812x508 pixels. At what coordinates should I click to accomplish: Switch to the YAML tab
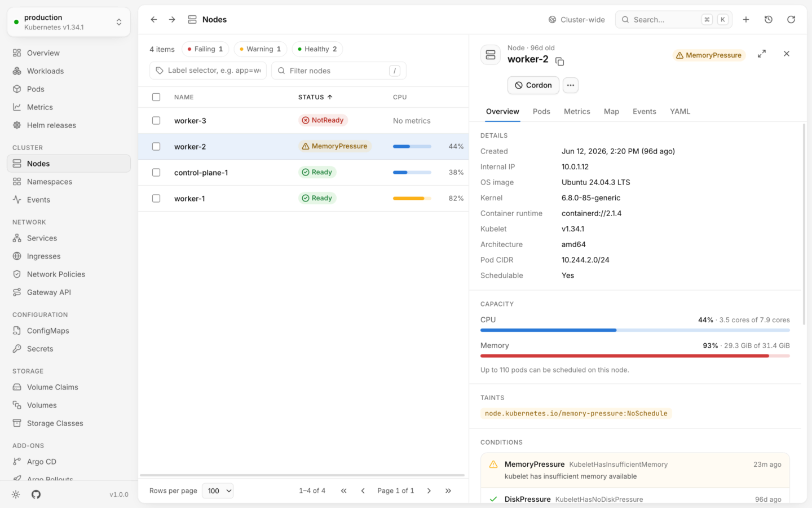point(680,111)
